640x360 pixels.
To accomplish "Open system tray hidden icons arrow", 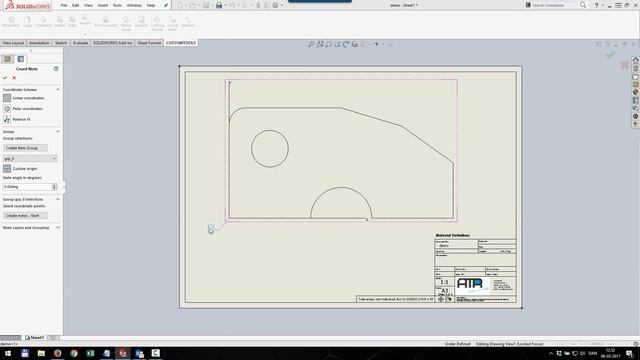I will pos(551,353).
